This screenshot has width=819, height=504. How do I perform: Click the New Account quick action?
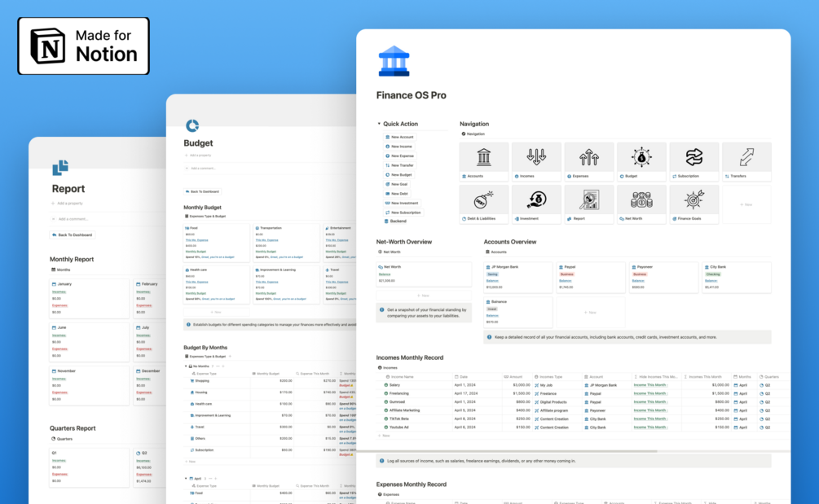click(x=399, y=138)
